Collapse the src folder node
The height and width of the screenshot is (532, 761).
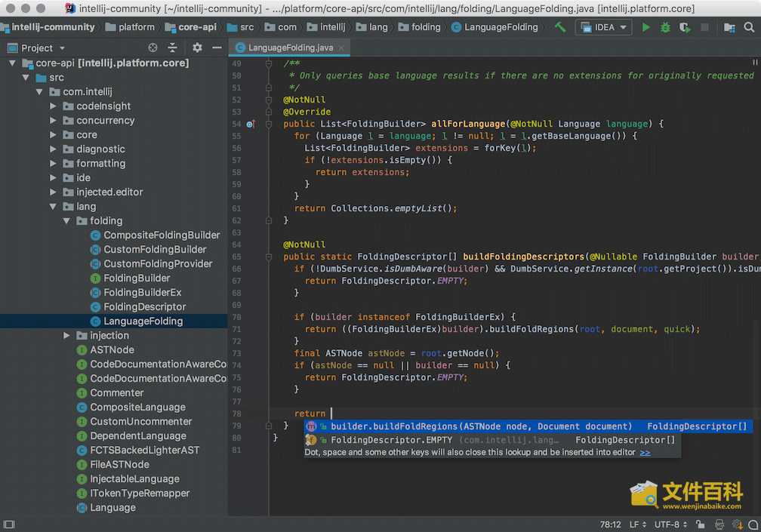pos(26,78)
